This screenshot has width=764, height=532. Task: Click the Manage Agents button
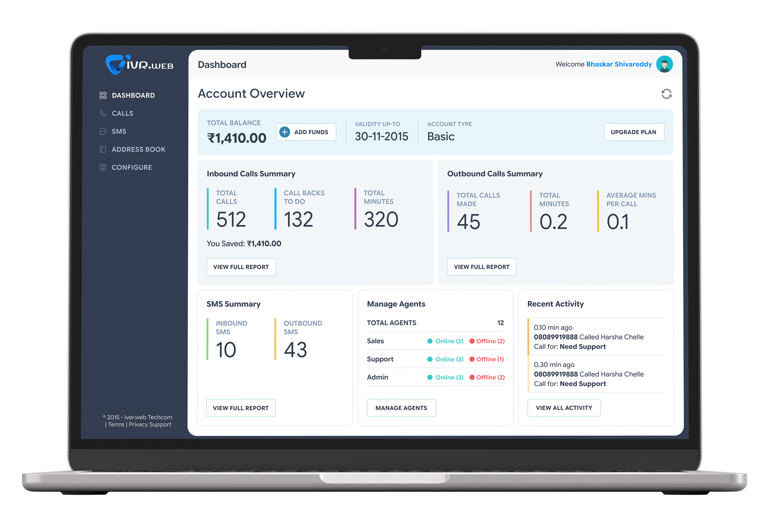pyautogui.click(x=401, y=408)
